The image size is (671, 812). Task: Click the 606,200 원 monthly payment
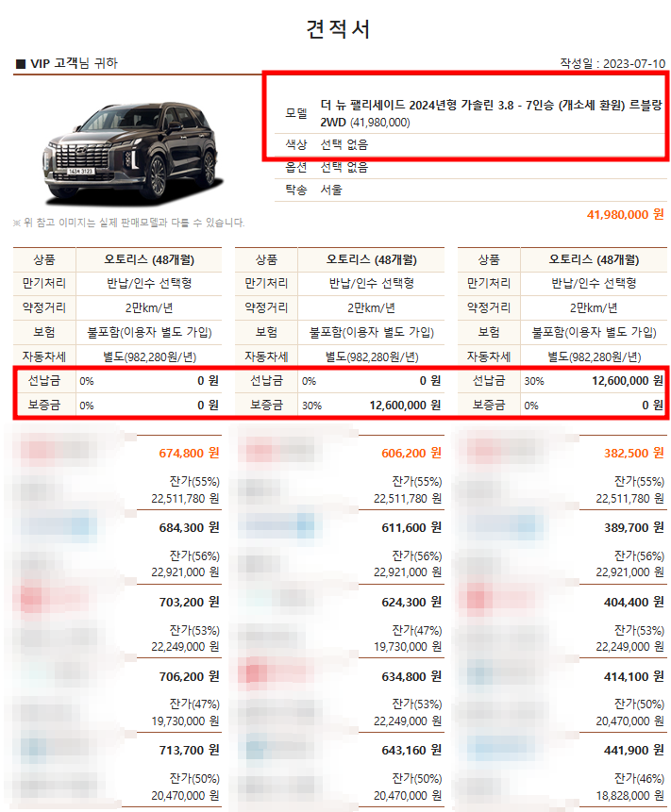pos(411,453)
